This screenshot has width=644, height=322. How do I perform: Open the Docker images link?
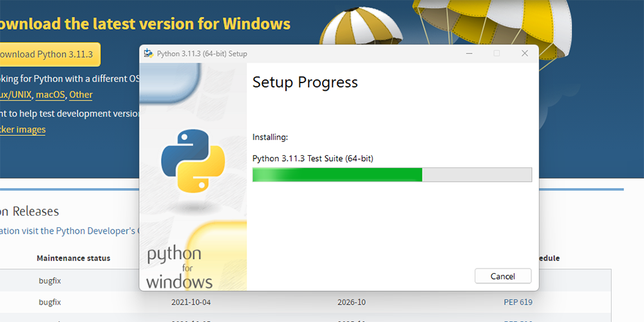(22, 130)
